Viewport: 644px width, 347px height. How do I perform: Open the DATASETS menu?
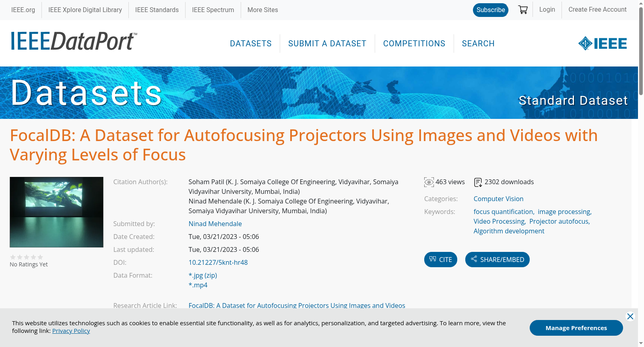251,44
